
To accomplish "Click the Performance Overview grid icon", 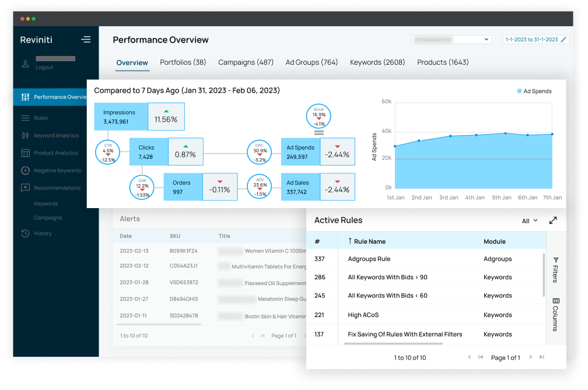I will [x=25, y=97].
